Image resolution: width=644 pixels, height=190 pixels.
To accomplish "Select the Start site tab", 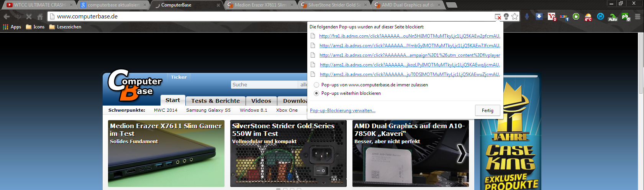I will 173,100.
